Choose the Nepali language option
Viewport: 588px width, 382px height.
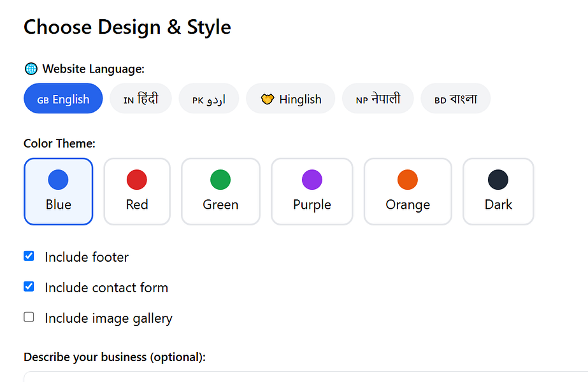coord(378,99)
